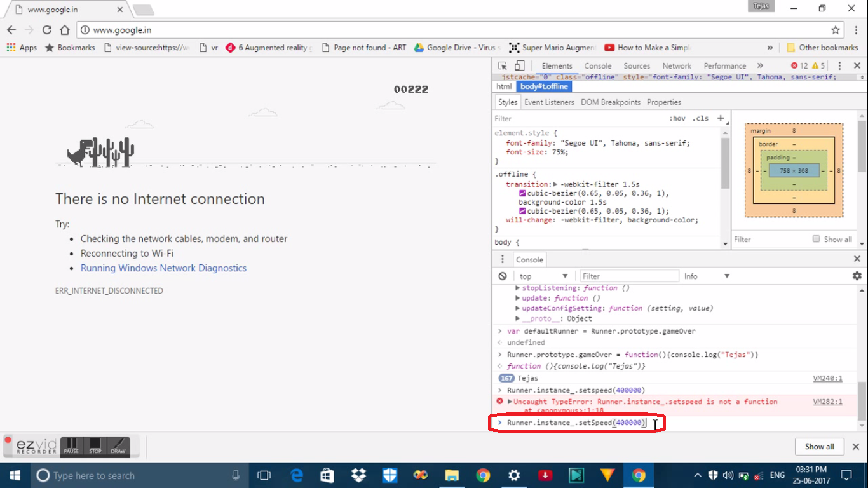The image size is (868, 488).
Task: Toggle the .cls class editor
Action: (701, 118)
